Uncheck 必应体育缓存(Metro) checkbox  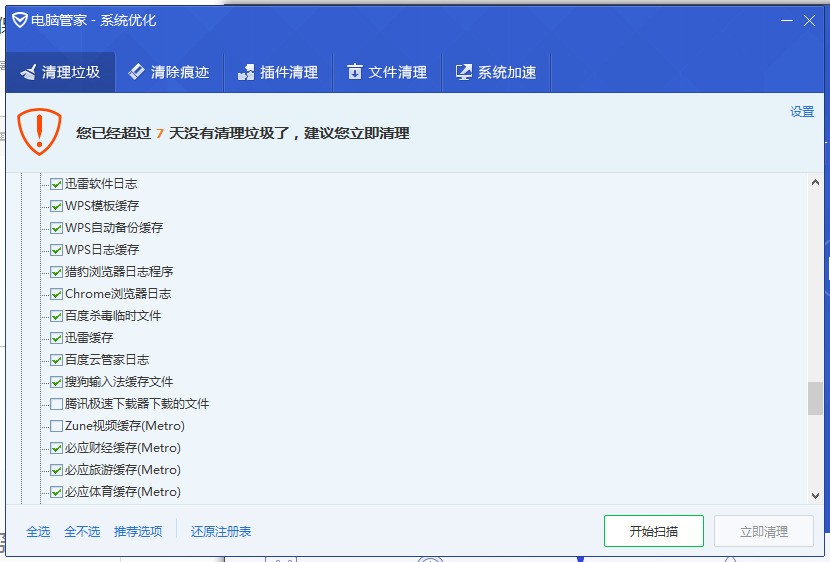(x=56, y=492)
